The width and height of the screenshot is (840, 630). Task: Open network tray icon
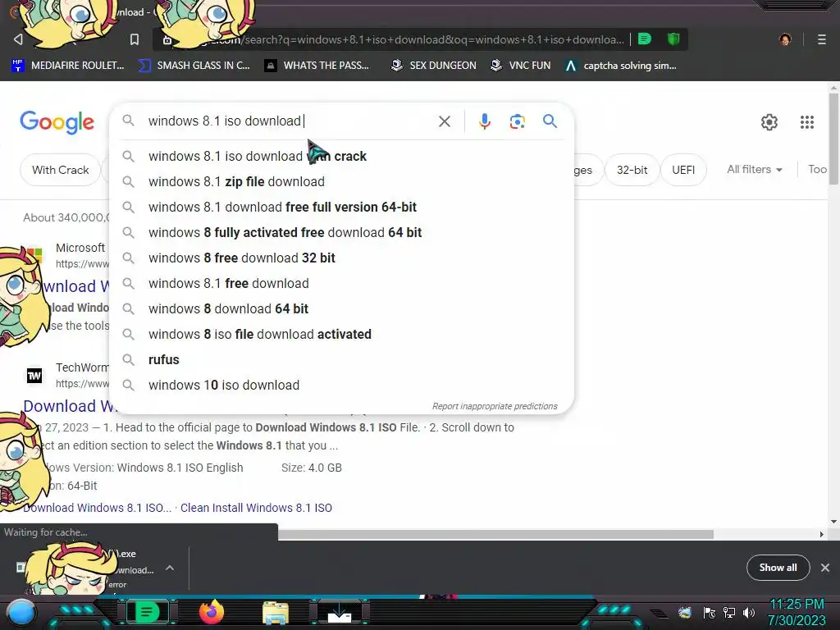coord(729,613)
